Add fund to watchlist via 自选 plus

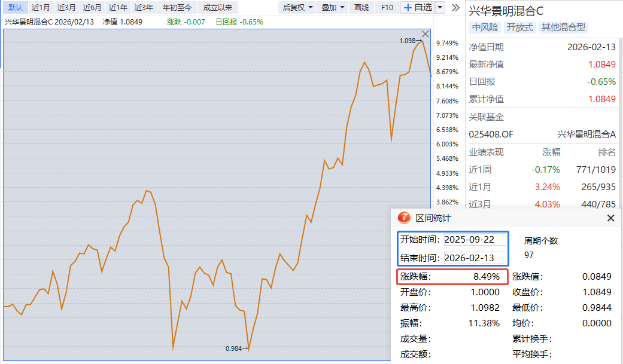pyautogui.click(x=417, y=8)
